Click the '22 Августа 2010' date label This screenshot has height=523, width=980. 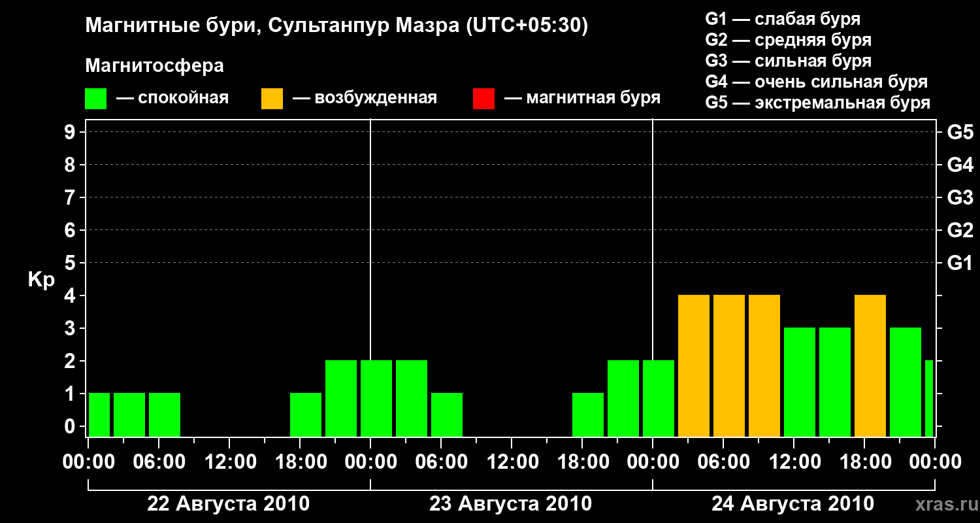(x=228, y=503)
